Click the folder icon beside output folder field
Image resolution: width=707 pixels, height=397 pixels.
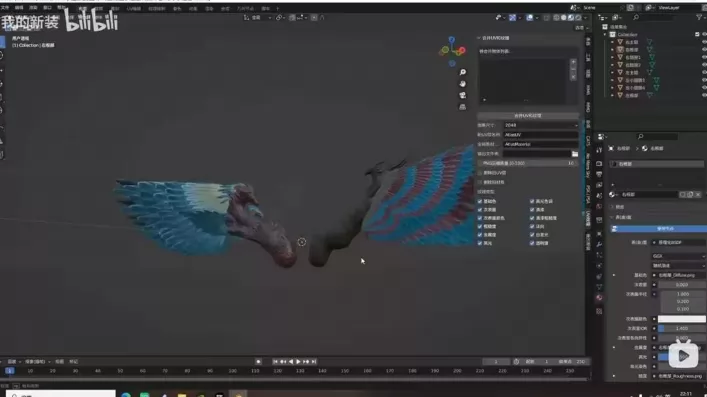(575, 154)
